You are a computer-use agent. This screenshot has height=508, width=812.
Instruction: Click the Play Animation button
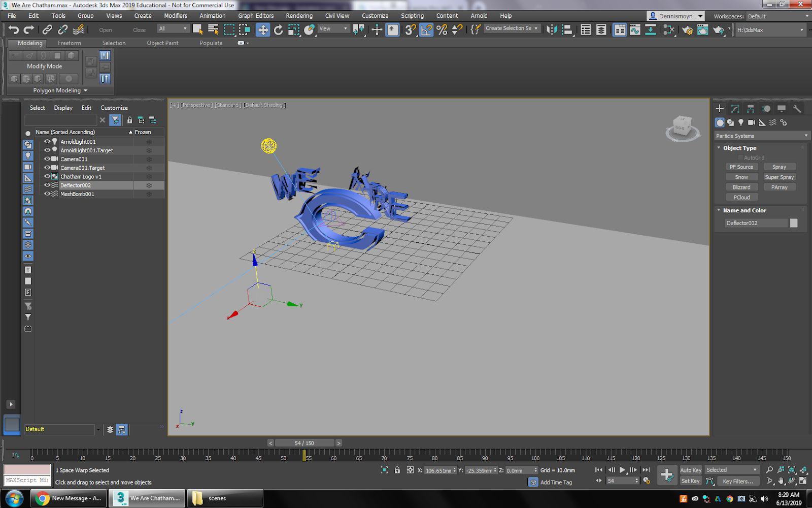pos(622,470)
